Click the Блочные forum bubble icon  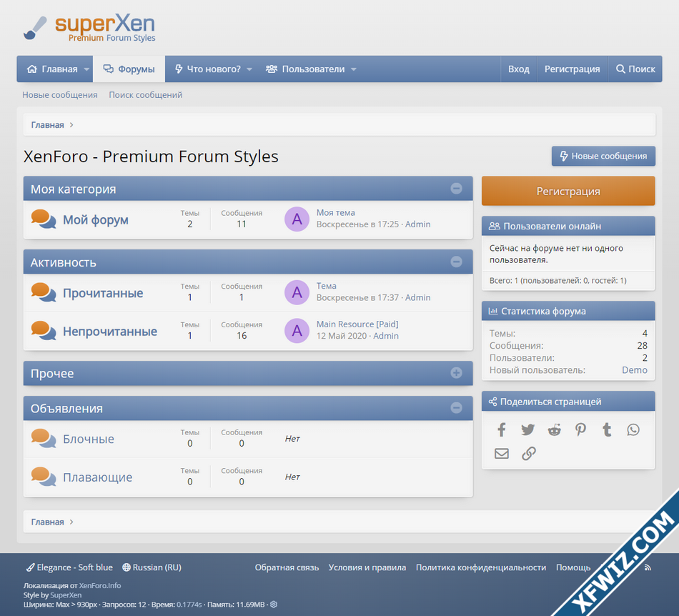44,438
